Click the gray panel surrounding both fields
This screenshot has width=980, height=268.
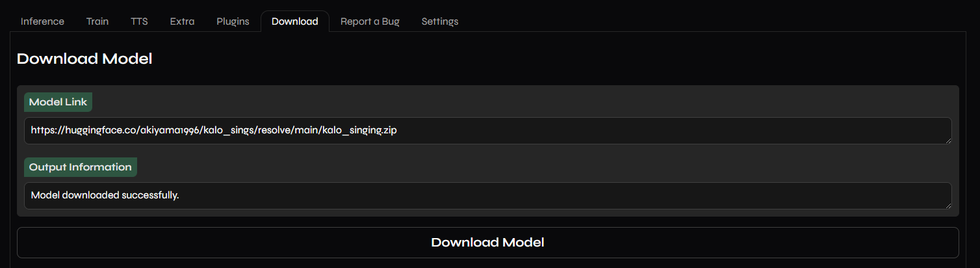coord(488,151)
